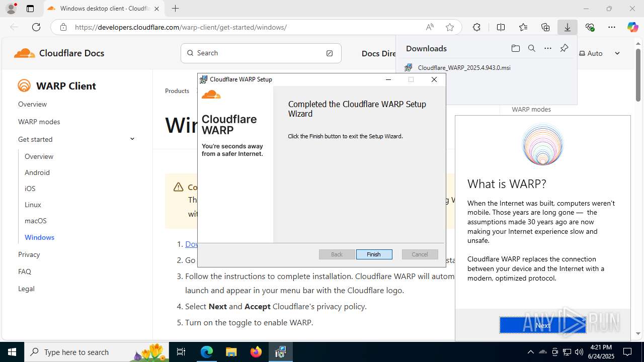This screenshot has width=644, height=362.
Task: Open volume control in system tray
Action: click(579, 352)
